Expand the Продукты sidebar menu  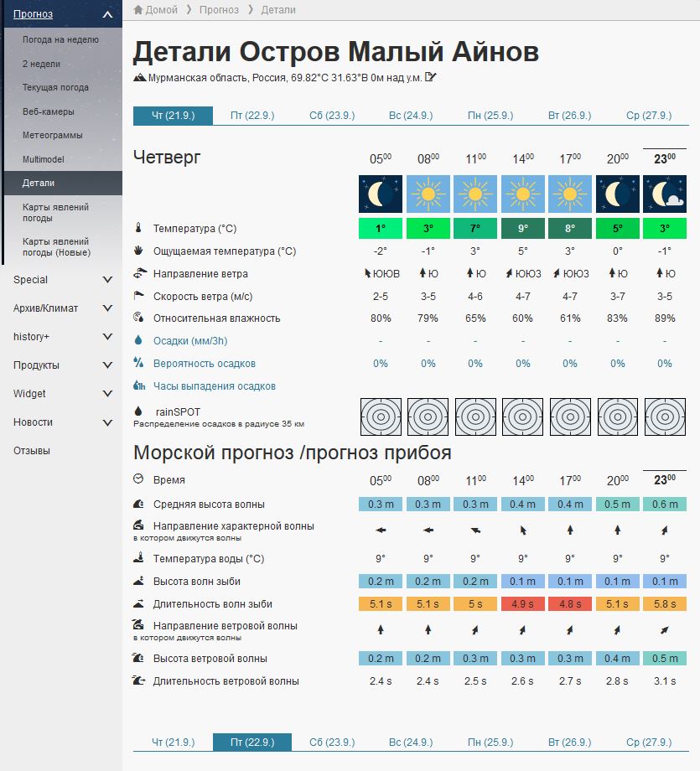(106, 365)
